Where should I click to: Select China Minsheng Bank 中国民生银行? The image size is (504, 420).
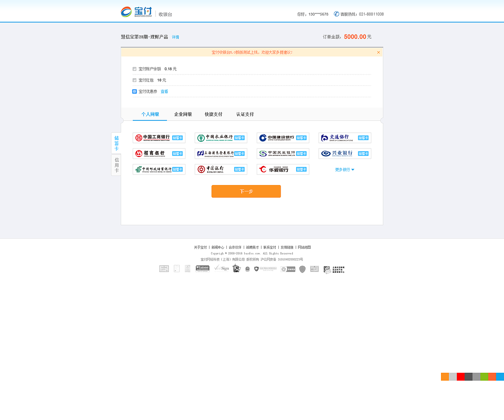click(283, 154)
